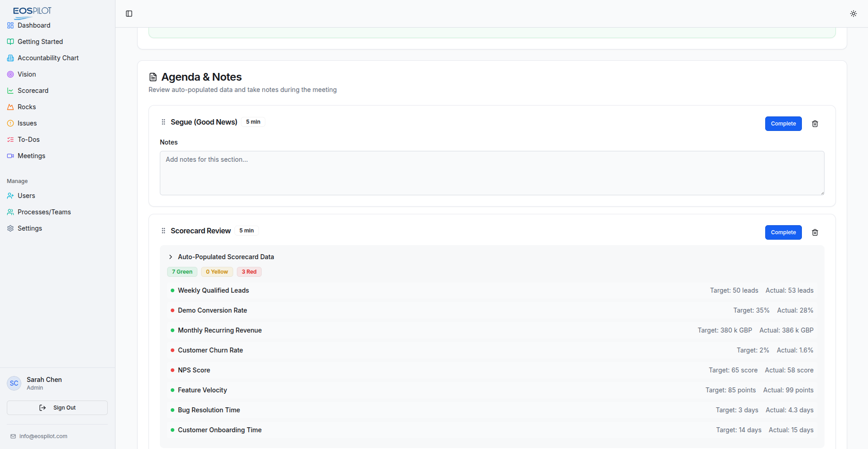Click the Scorecard chart icon
Image resolution: width=868 pixels, height=449 pixels.
[10, 91]
